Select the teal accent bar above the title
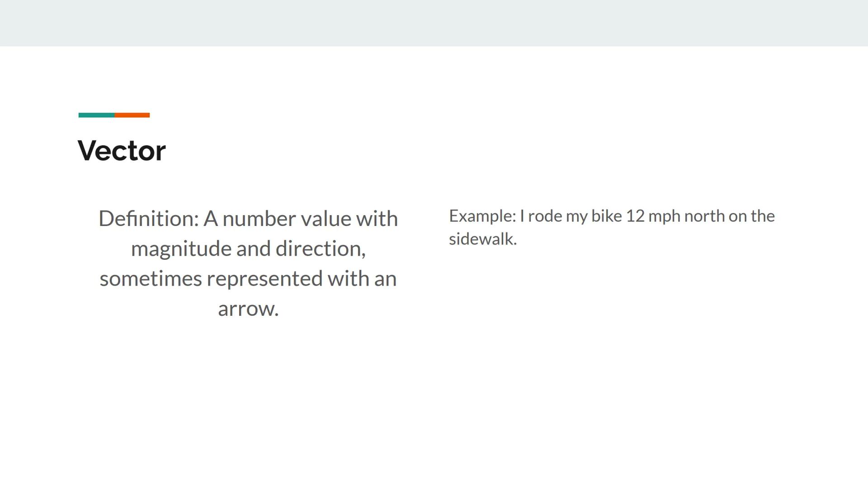Image resolution: width=868 pixels, height=488 pixels. click(96, 115)
